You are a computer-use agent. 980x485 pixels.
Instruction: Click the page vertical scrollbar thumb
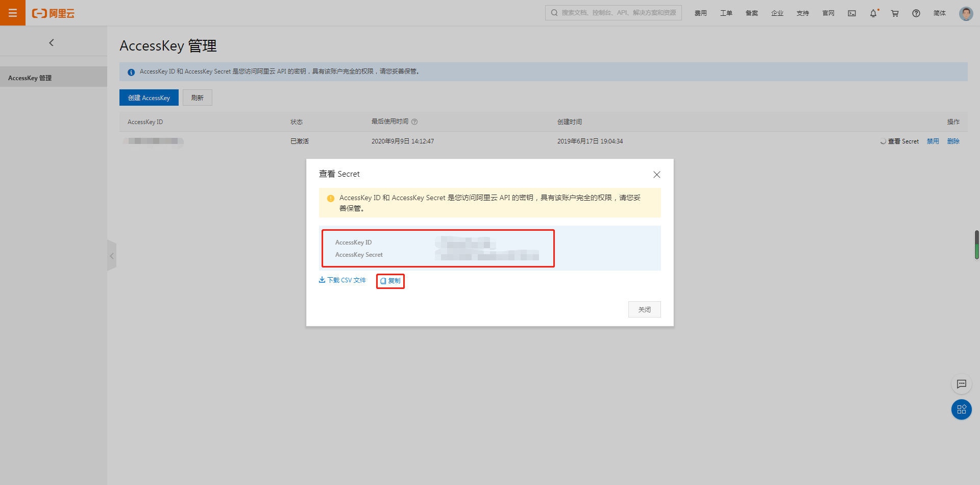(977, 245)
